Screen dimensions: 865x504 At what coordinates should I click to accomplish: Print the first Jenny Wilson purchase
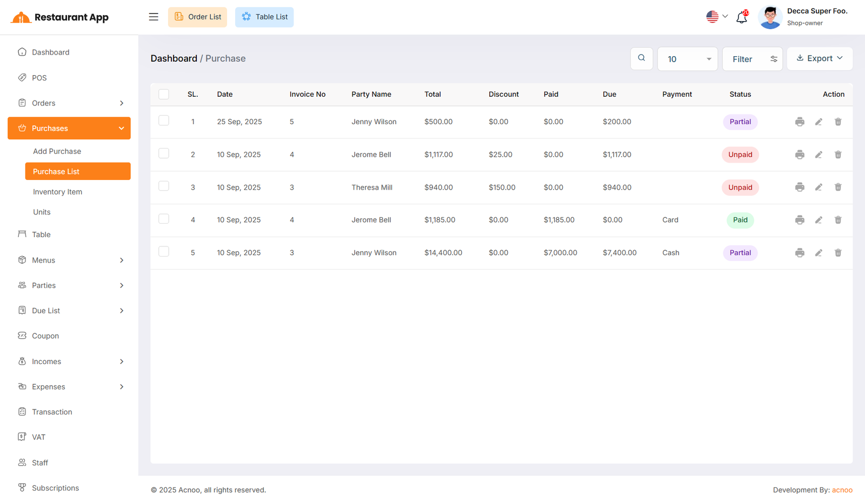800,122
